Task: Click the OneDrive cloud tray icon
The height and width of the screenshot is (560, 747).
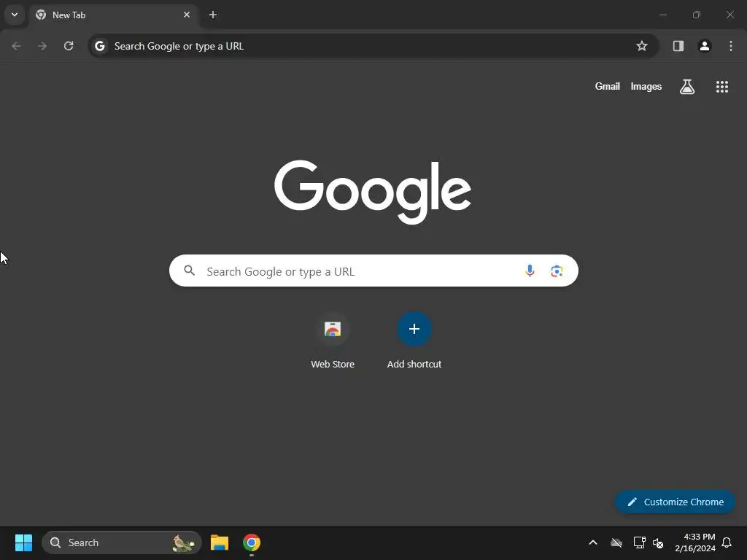Action: pyautogui.click(x=616, y=542)
